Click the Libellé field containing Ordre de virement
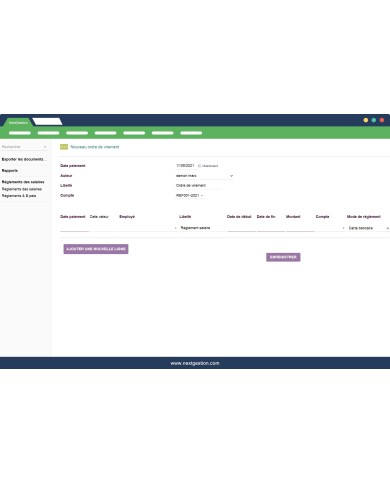The height and width of the screenshot is (484, 390). pyautogui.click(x=198, y=185)
